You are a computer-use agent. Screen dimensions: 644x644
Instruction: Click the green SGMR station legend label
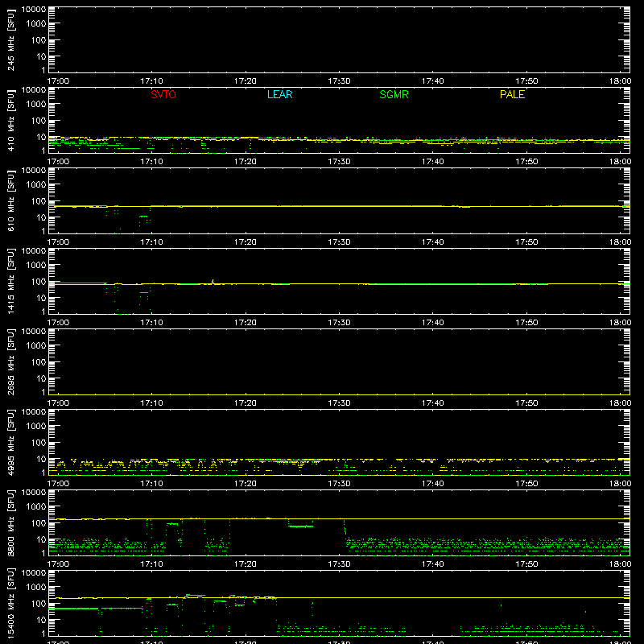[394, 94]
